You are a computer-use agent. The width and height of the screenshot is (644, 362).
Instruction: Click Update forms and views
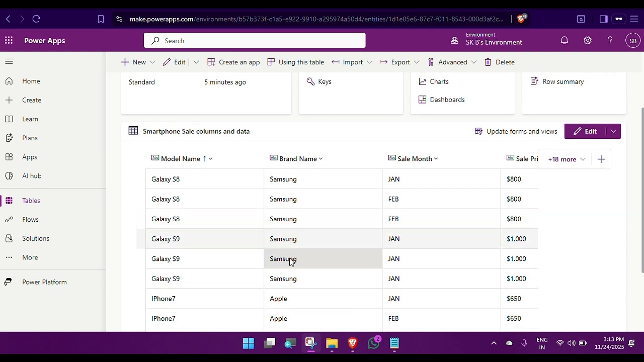(516, 131)
